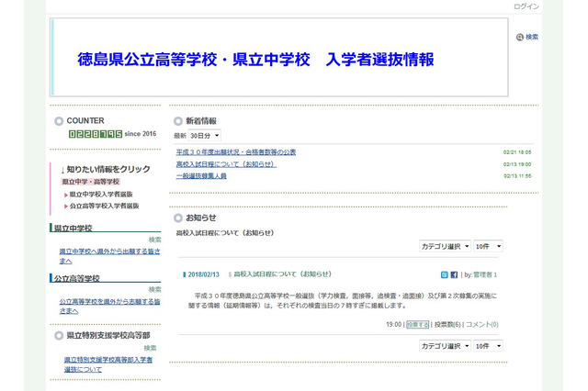Screen dimensions: 588x391
Task: Click the search magnifier icon at top right
Action: point(520,38)
